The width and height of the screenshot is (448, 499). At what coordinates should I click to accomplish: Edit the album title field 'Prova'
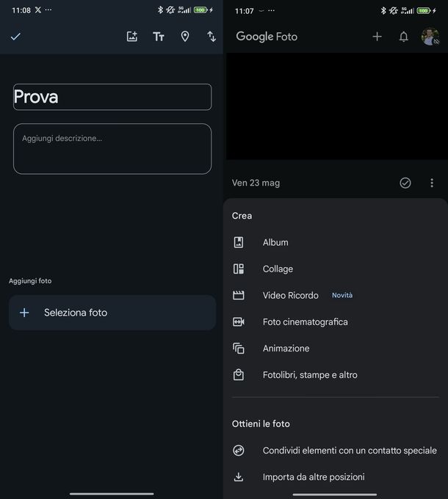(112, 97)
